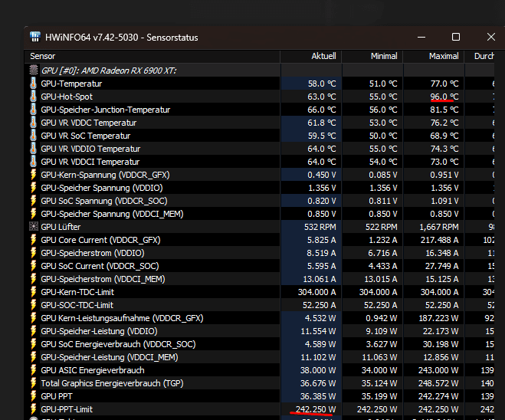This screenshot has width=505, height=420.
Task: Click the 1,667 RPM maximal fan value
Action: coord(438,227)
